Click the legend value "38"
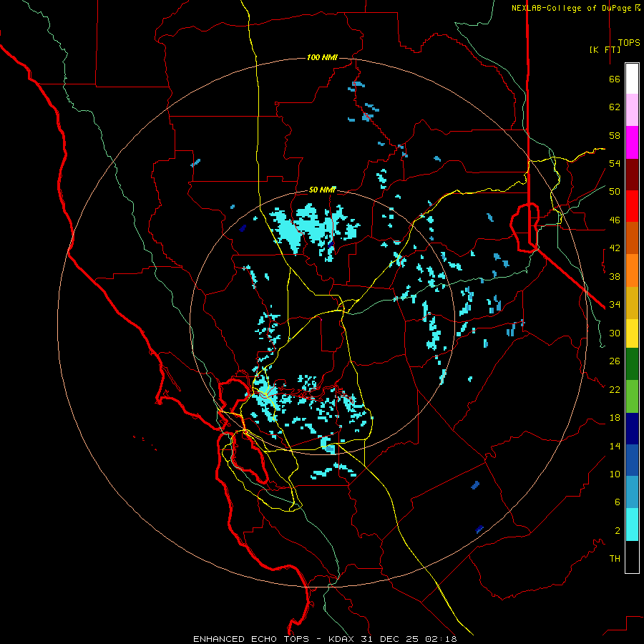 click(x=615, y=277)
